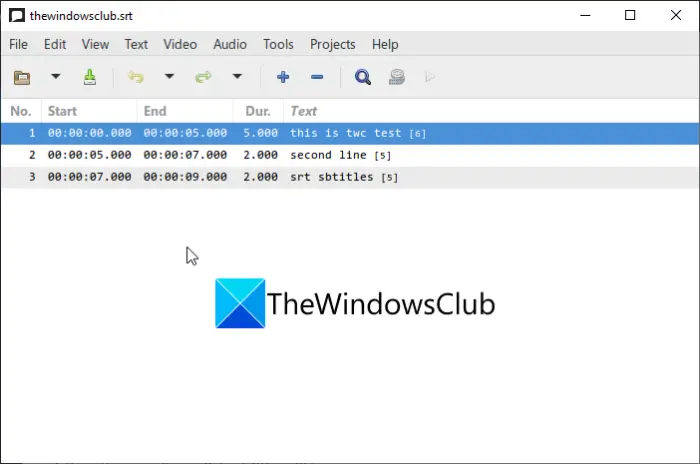Viewport: 700px width, 464px height.
Task: Open the Edit menu
Action: point(55,44)
